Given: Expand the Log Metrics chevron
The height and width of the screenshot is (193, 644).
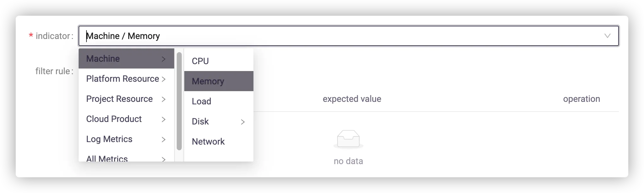Looking at the screenshot, I should 164,139.
